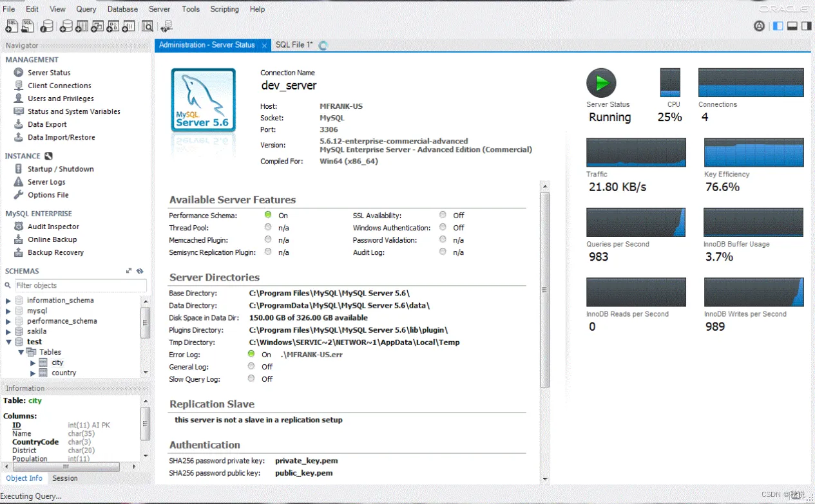
Task: Click the SSL Availability status indicator
Action: click(x=443, y=215)
